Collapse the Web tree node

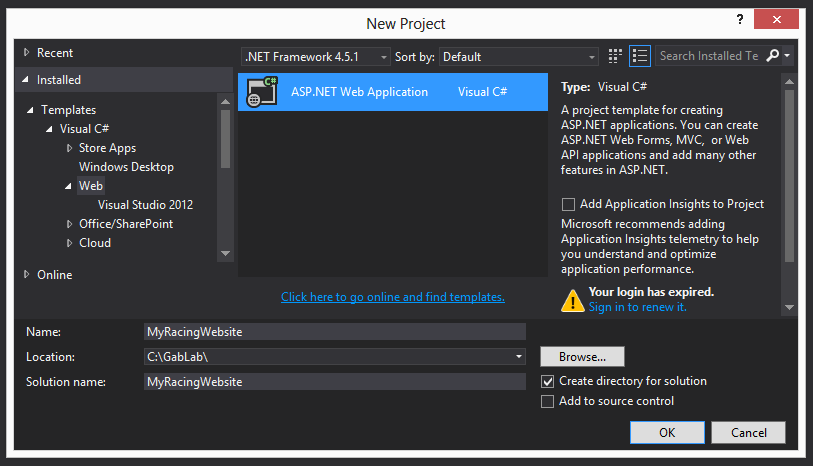68,186
